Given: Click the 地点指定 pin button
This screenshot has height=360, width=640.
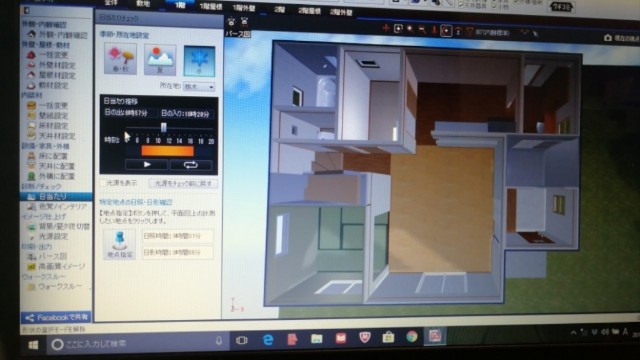Looking at the screenshot, I should pos(120,244).
